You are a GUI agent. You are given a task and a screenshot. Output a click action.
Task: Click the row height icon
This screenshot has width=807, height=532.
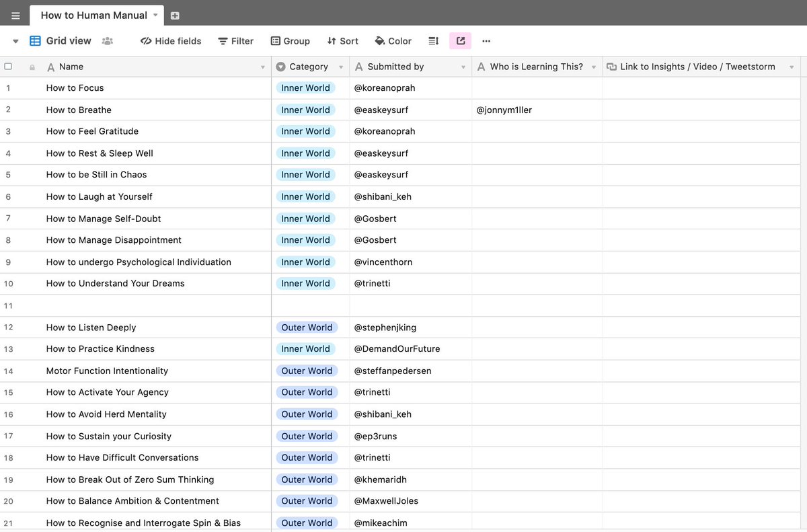pos(433,41)
